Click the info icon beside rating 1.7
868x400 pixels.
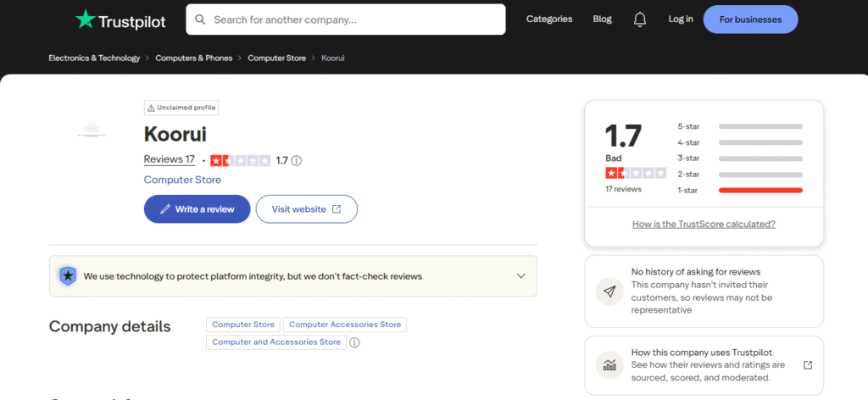pyautogui.click(x=296, y=161)
